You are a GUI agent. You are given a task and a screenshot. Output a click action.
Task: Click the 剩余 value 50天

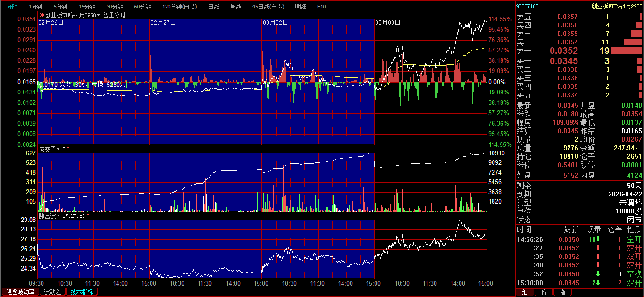pos(635,186)
